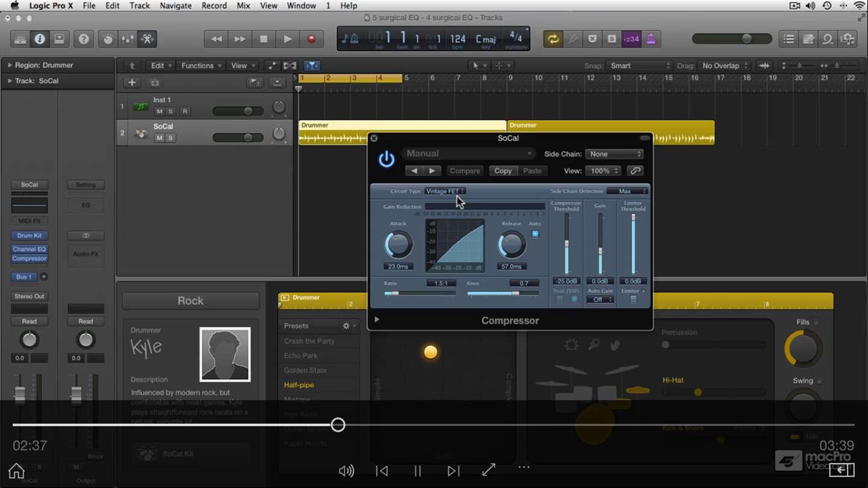
Task: Click the duplicate track icon
Action: pyautogui.click(x=154, y=83)
